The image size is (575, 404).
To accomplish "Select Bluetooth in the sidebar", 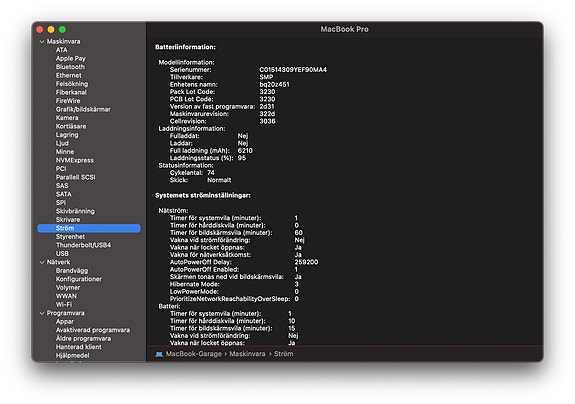I will coord(70,67).
